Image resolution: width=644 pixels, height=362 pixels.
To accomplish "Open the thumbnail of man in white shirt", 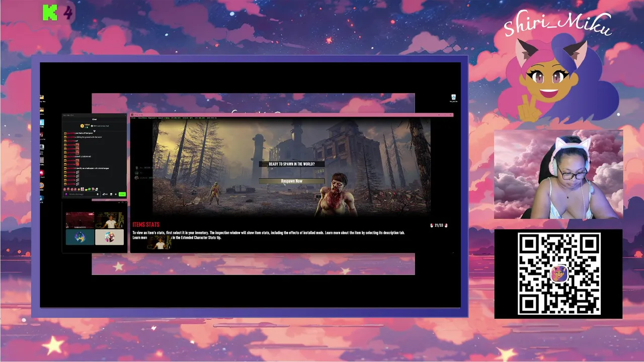I will tap(109, 221).
